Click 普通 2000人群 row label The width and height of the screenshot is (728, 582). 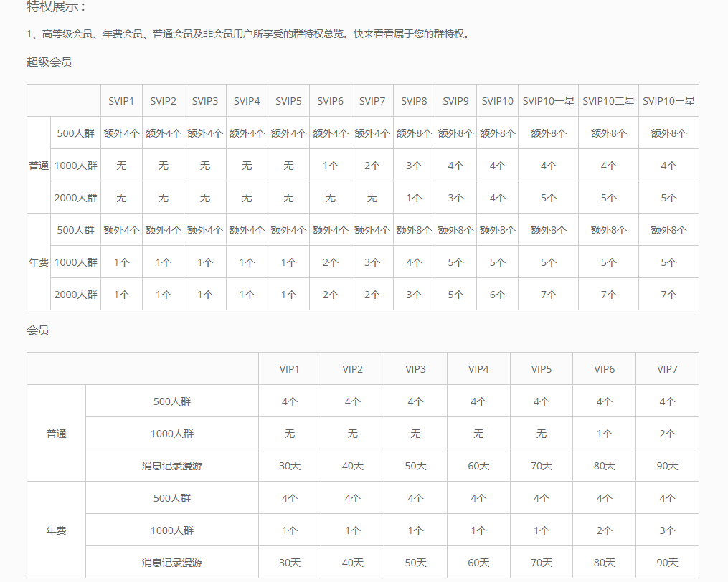pos(75,198)
